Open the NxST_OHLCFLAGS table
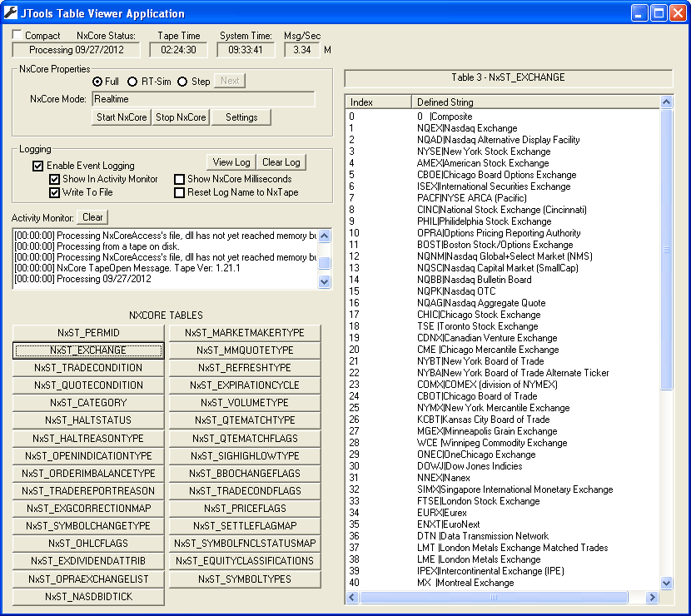This screenshot has width=691, height=616. [88, 544]
